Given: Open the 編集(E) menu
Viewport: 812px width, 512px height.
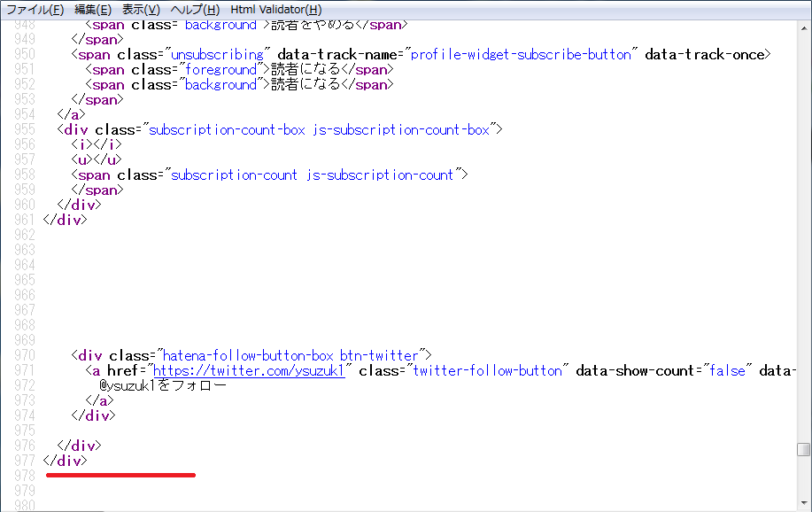Looking at the screenshot, I should [x=93, y=10].
